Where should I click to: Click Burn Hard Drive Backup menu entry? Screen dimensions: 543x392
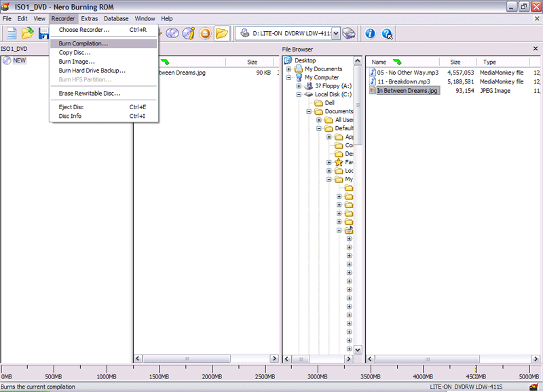(104, 71)
